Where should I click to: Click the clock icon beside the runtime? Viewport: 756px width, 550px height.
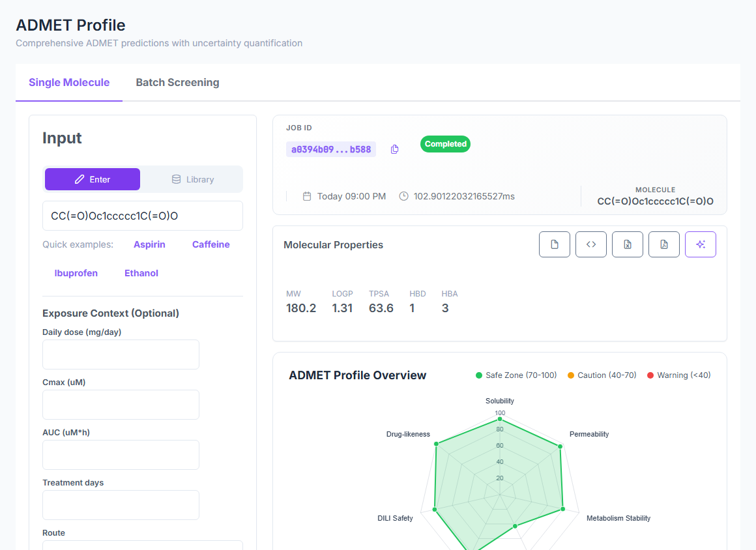coord(403,196)
